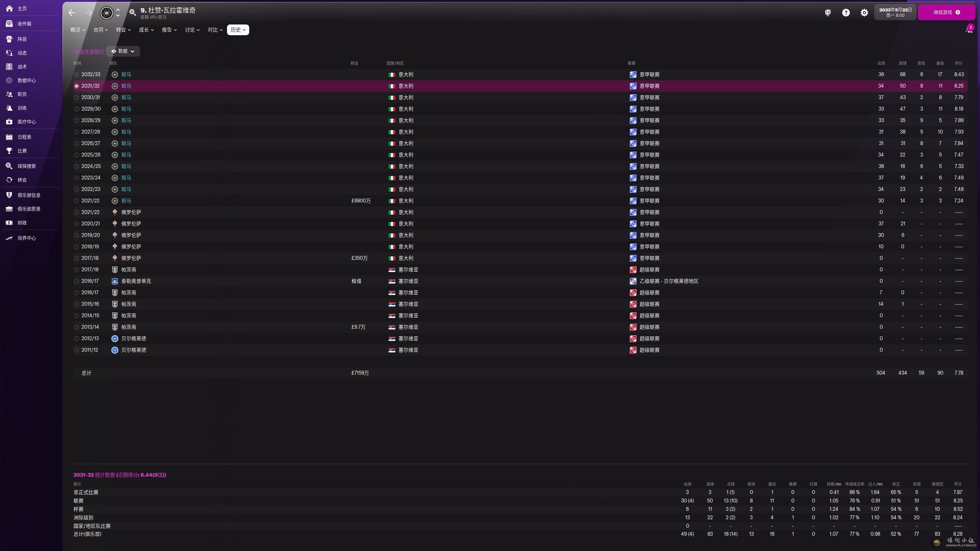Image resolution: width=980 pixels, height=551 pixels.
Task: Select the 2015/16 season radio button
Action: click(77, 304)
